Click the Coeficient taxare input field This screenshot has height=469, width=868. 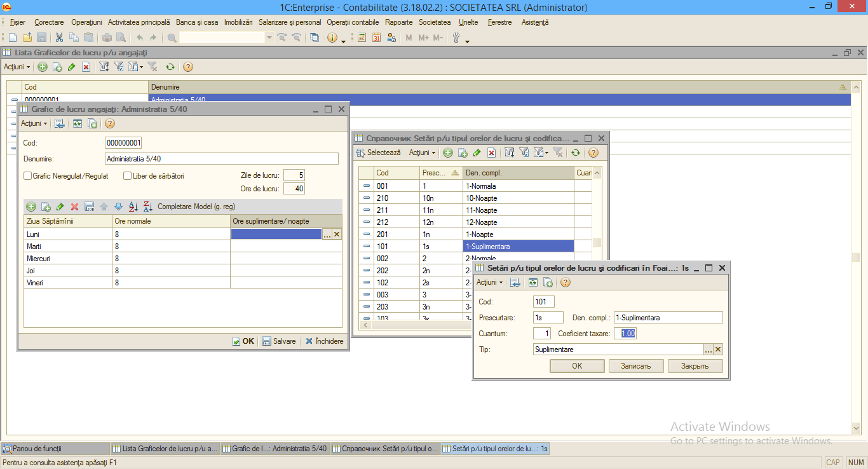[x=625, y=334]
